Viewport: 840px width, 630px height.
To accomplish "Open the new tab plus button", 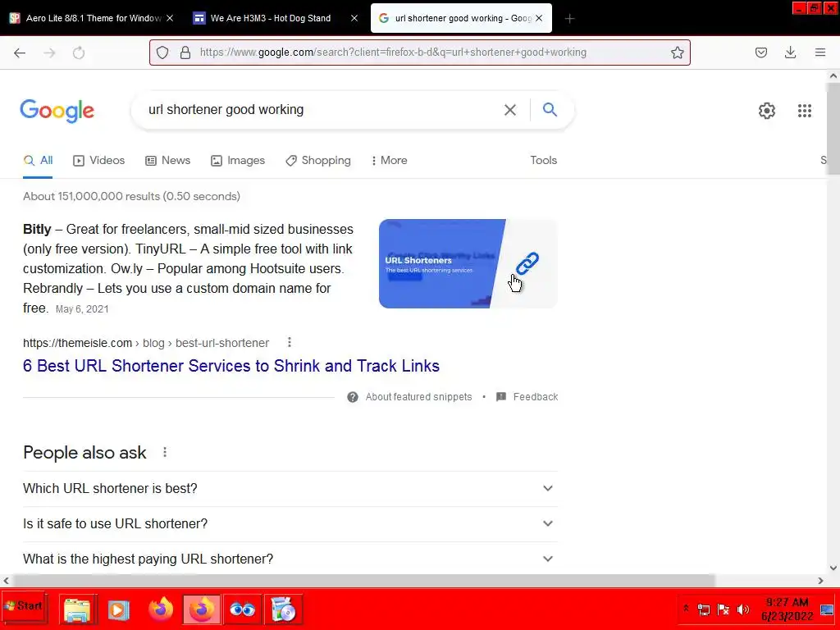I will point(569,19).
